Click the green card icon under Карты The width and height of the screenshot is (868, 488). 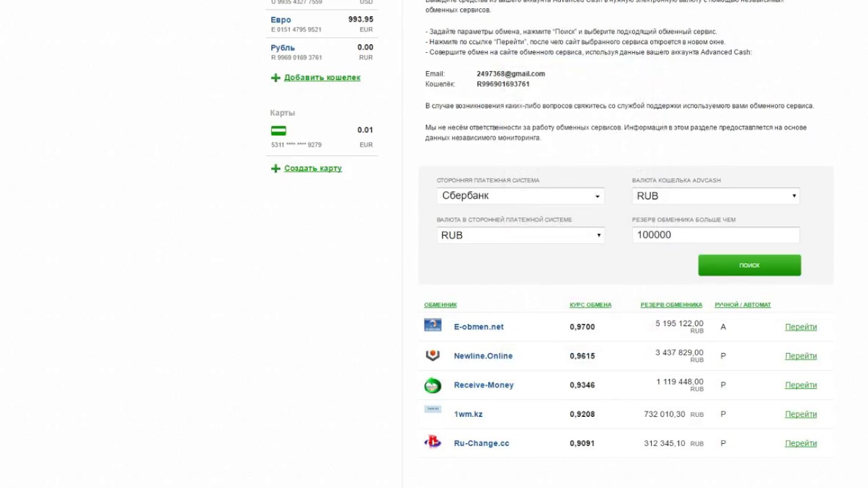(278, 131)
